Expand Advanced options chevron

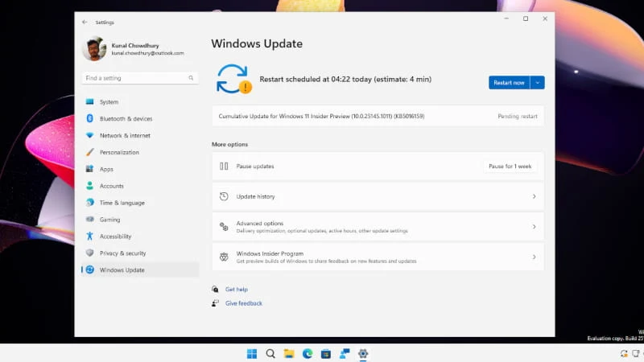(x=534, y=227)
